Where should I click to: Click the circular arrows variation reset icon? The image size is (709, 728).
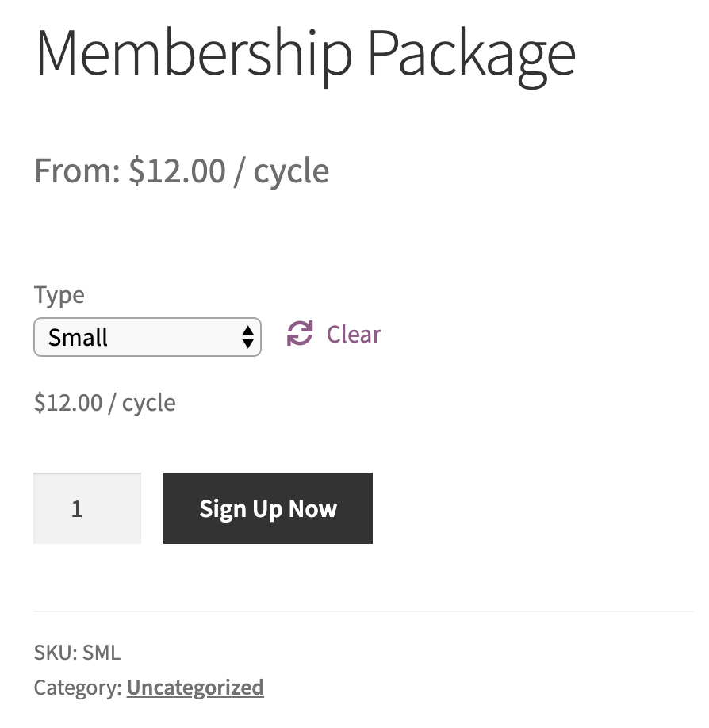pyautogui.click(x=297, y=334)
